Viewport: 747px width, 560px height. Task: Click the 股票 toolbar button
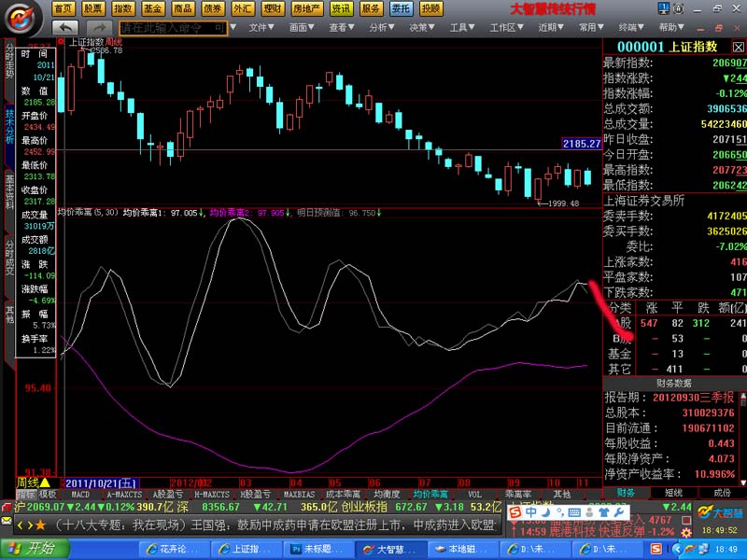tap(92, 8)
